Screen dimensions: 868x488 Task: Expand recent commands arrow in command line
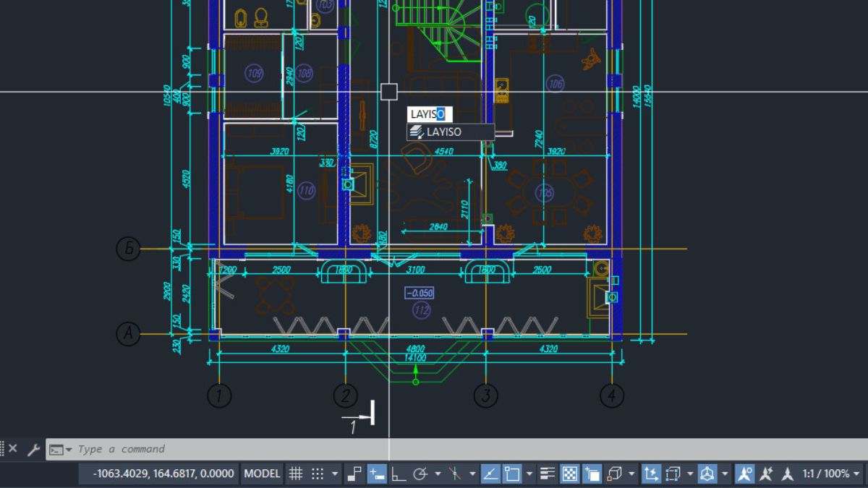[x=69, y=449]
